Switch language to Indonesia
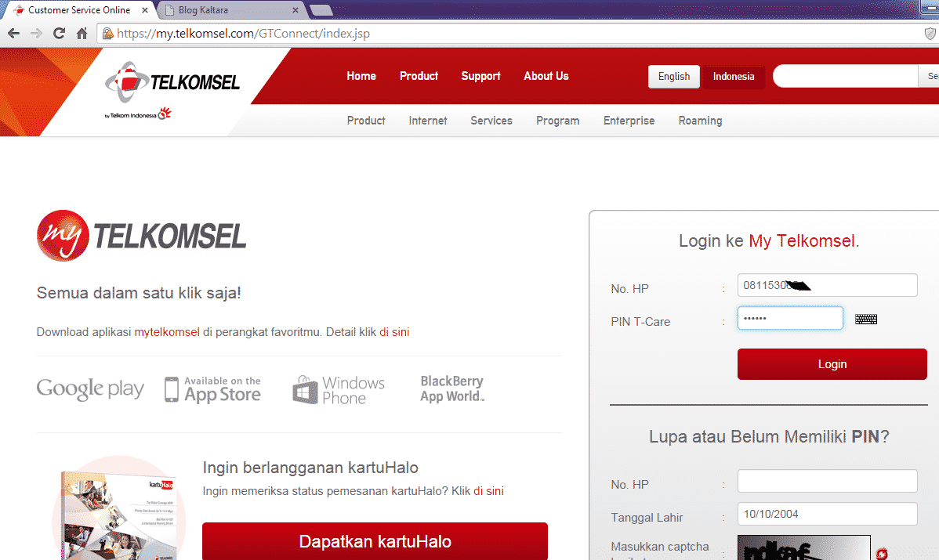The image size is (939, 560). (734, 77)
